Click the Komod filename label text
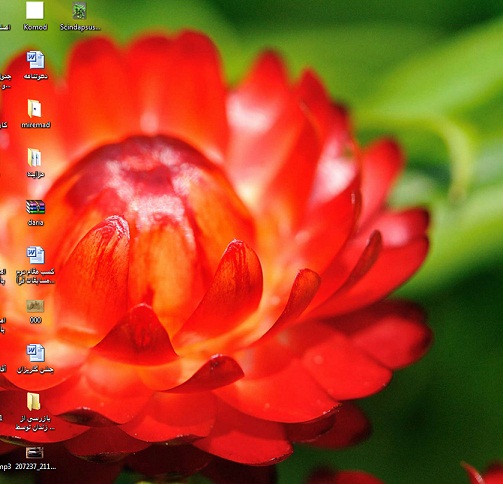503x484 pixels. [x=35, y=27]
